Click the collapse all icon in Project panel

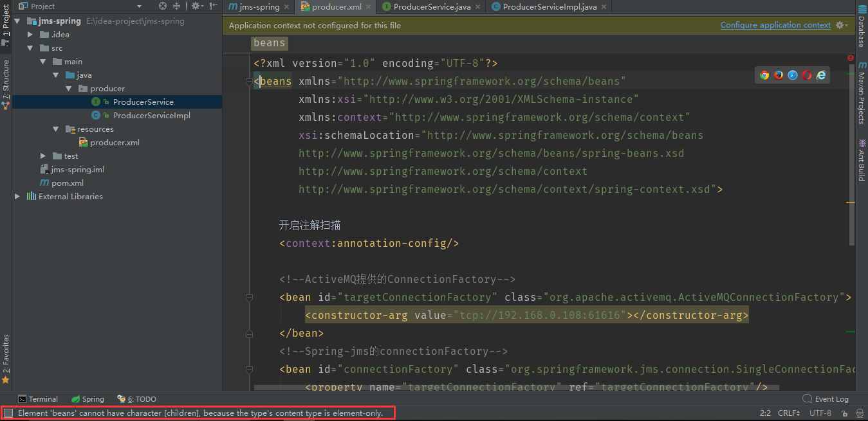tap(176, 6)
